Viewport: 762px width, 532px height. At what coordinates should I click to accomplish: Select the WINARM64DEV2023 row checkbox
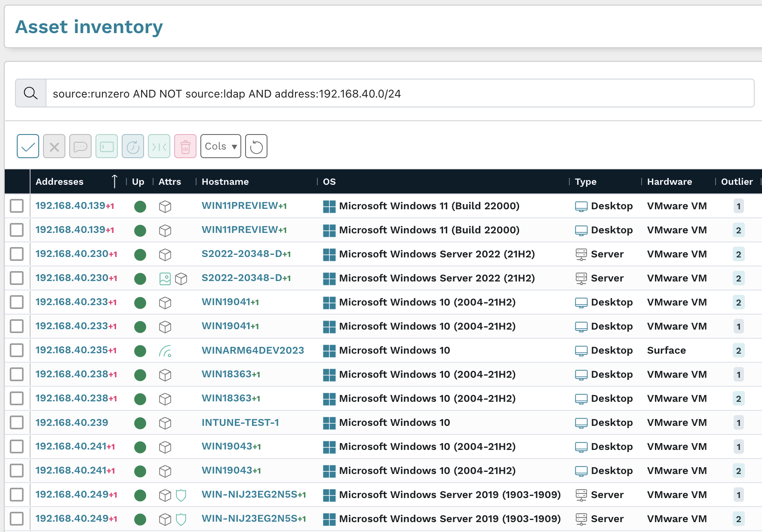pos(17,350)
